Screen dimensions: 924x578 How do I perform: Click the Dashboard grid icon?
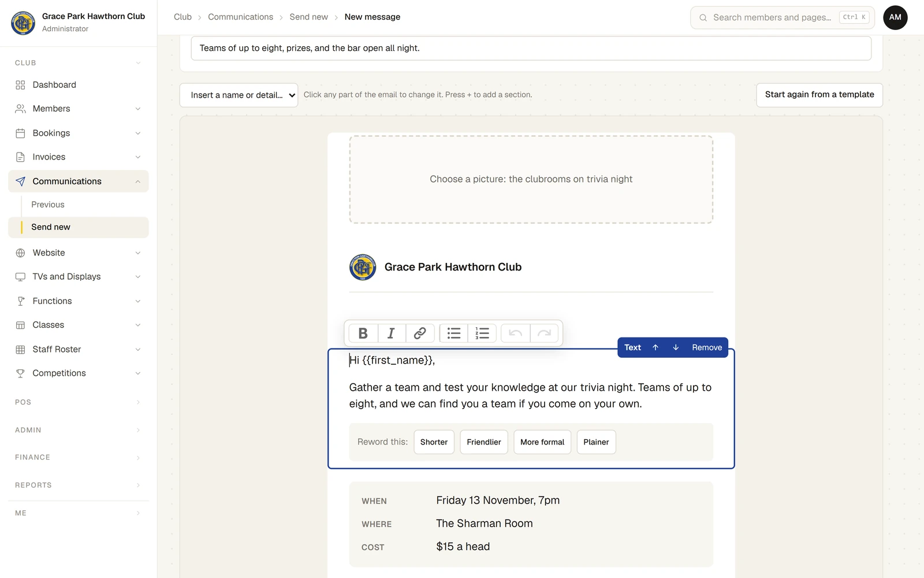[x=20, y=85]
